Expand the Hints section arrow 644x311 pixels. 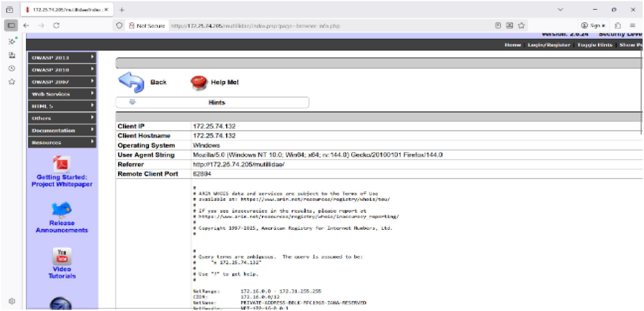point(133,102)
